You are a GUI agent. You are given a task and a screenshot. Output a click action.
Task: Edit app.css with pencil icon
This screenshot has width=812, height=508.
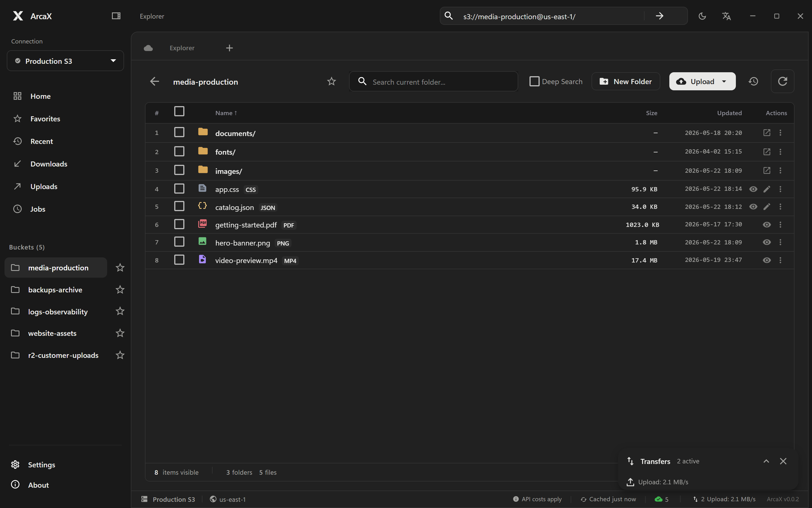[x=767, y=189]
